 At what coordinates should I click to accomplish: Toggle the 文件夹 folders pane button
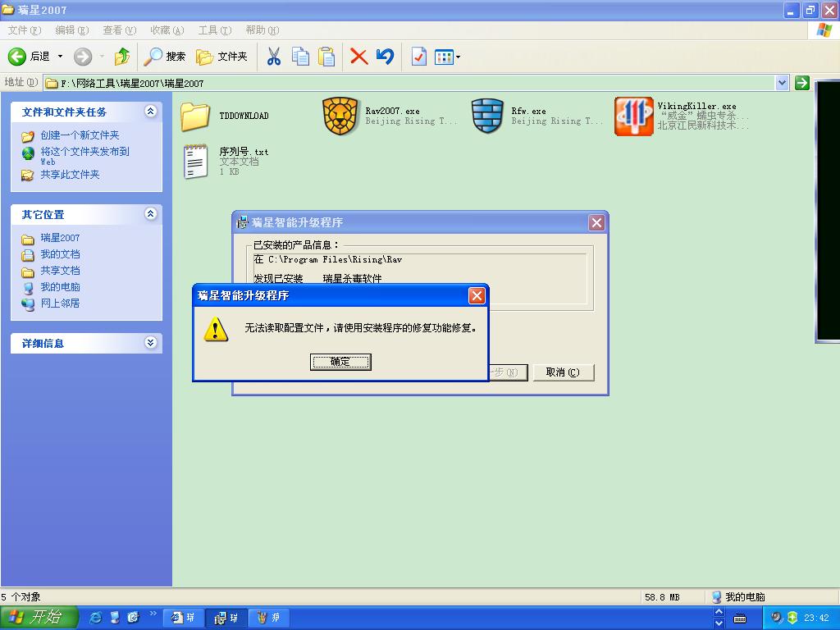221,57
